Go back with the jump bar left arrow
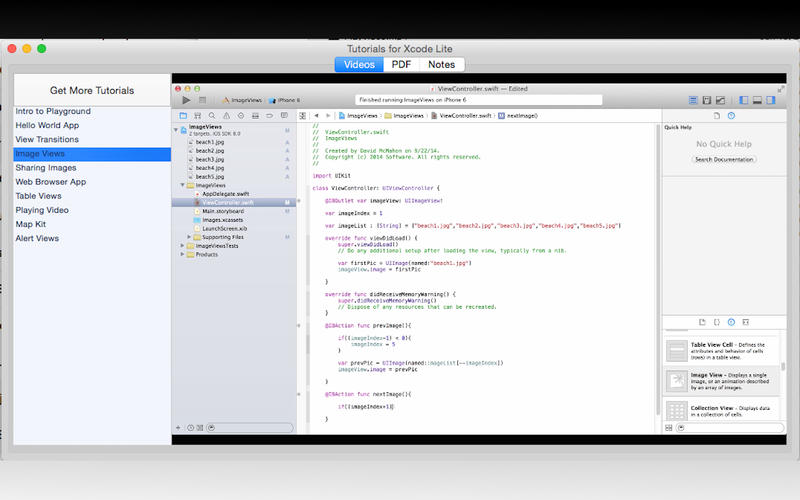The height and width of the screenshot is (500, 800). [316, 116]
